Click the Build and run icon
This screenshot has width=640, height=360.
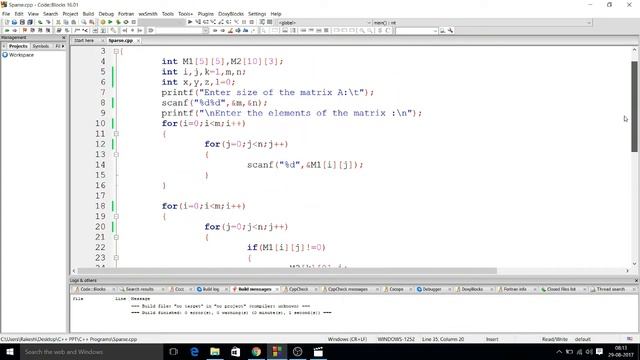click(x=118, y=22)
